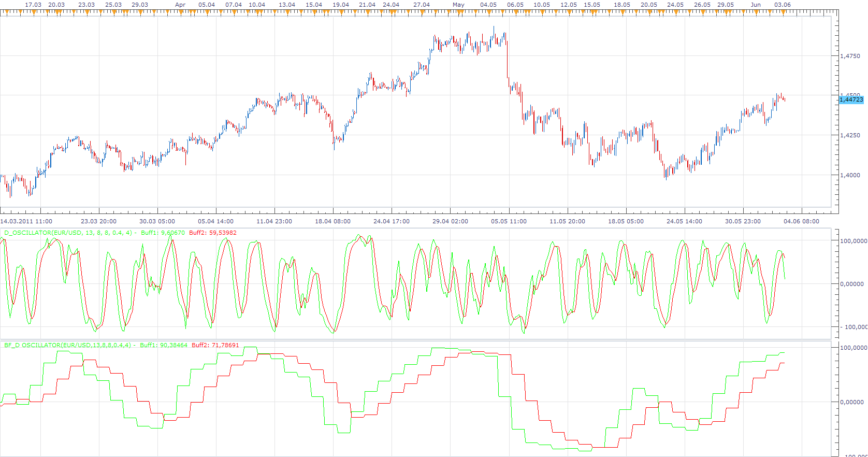Click the highlighted current price tag 1,44723
The image size is (868, 457).
click(851, 99)
